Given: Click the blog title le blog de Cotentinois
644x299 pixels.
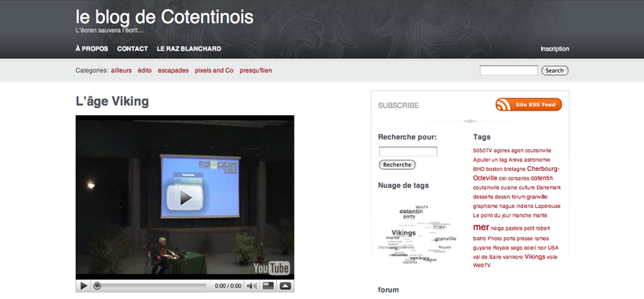Looking at the screenshot, I should pyautogui.click(x=164, y=17).
